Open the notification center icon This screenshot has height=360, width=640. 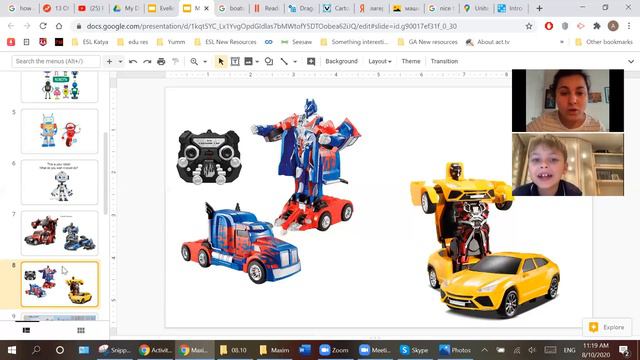coord(624,350)
